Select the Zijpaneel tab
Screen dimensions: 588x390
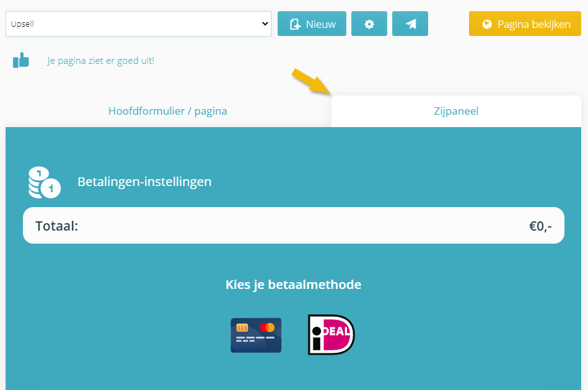[456, 111]
